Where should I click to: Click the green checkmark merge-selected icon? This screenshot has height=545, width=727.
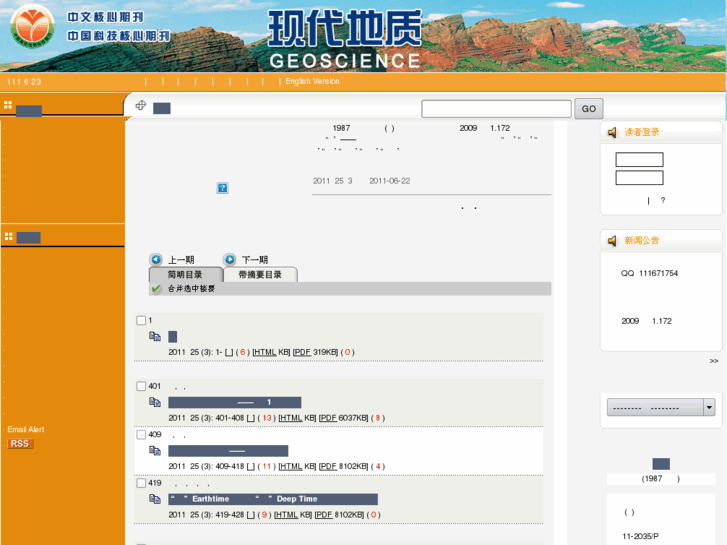click(x=156, y=289)
